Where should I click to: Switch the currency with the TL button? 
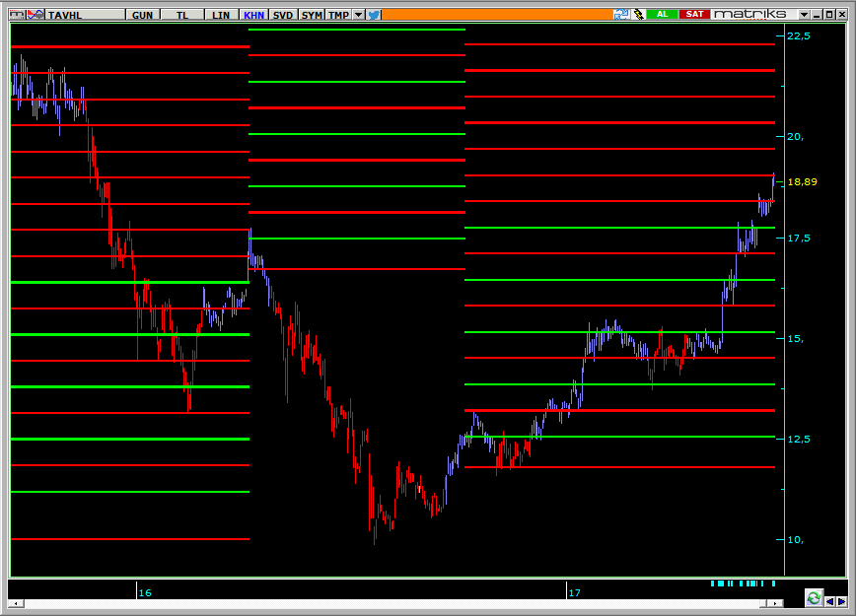click(182, 15)
